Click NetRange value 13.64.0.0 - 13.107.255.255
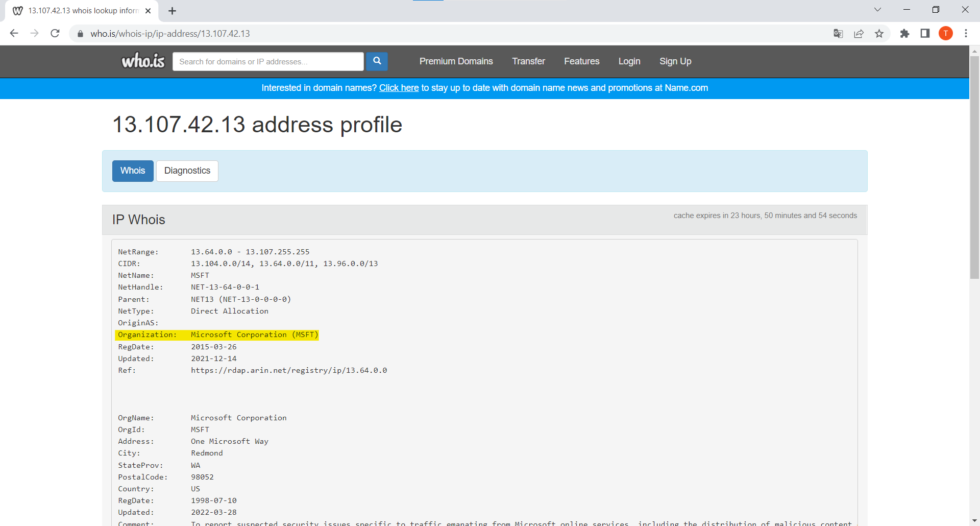Screen dimensions: 980x526 250,252
